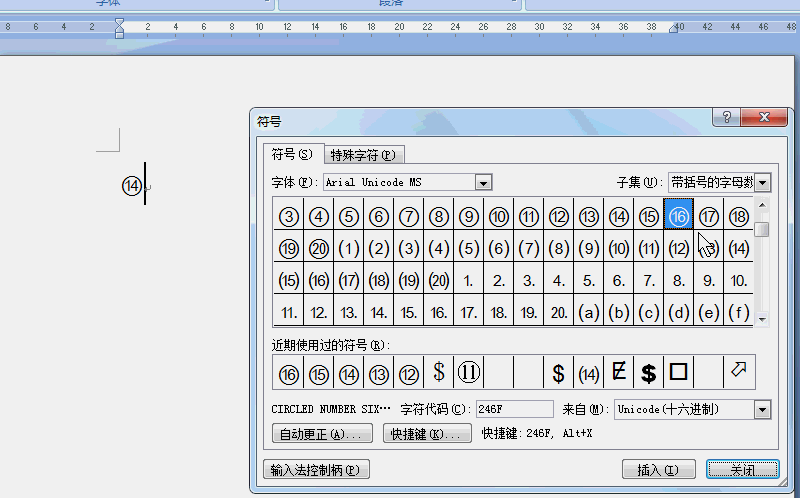The width and height of the screenshot is (800, 498).
Task: Open dialog help question mark
Action: (727, 117)
